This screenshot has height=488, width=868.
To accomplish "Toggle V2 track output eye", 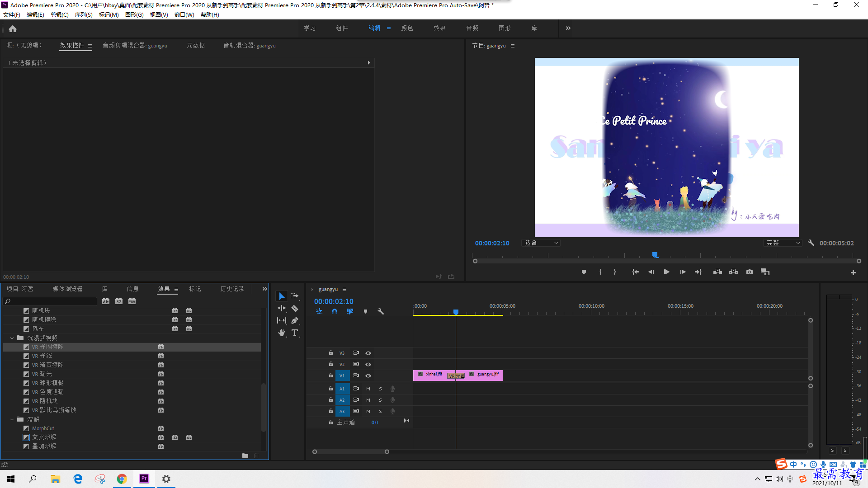I will [368, 364].
